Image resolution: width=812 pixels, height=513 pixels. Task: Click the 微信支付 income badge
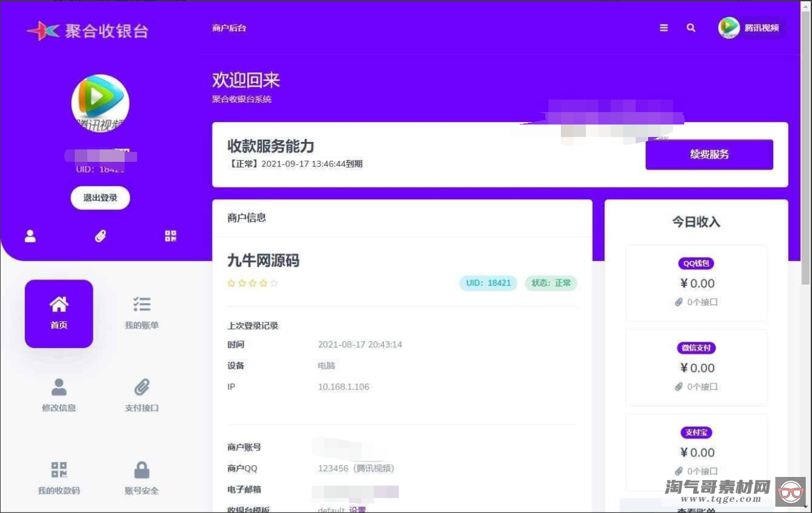tap(696, 348)
